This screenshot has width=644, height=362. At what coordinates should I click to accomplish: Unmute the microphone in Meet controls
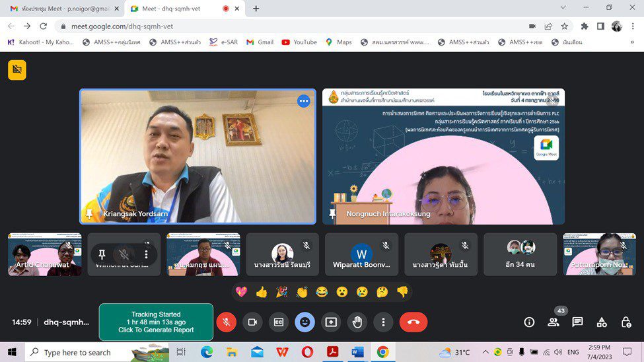point(226,322)
